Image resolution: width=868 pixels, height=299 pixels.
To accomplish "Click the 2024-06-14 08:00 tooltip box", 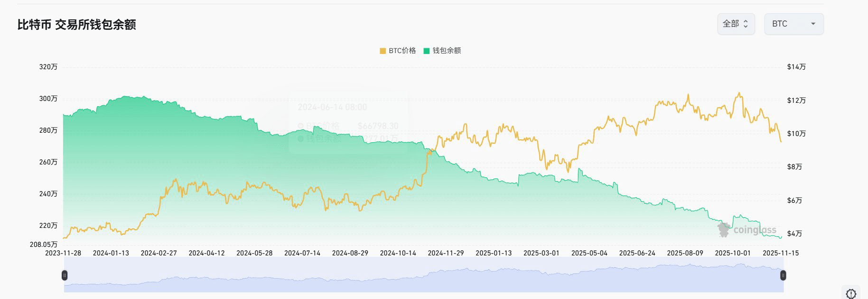I will tap(348, 122).
